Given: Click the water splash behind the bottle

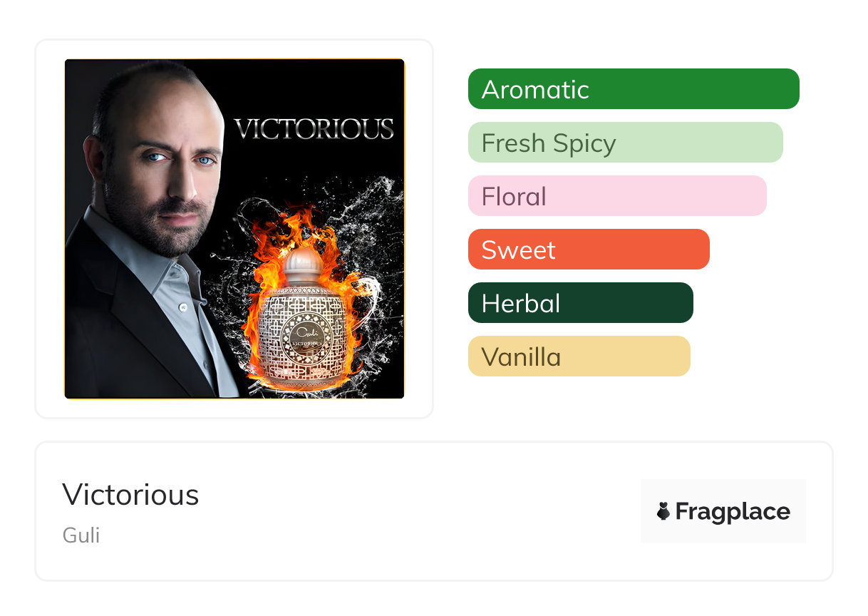Looking at the screenshot, I should pos(371,235).
